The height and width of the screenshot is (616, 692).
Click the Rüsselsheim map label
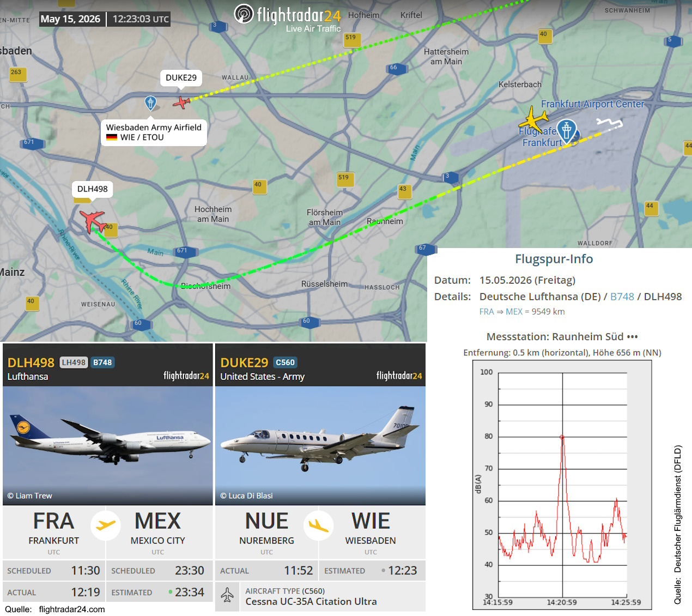click(324, 284)
